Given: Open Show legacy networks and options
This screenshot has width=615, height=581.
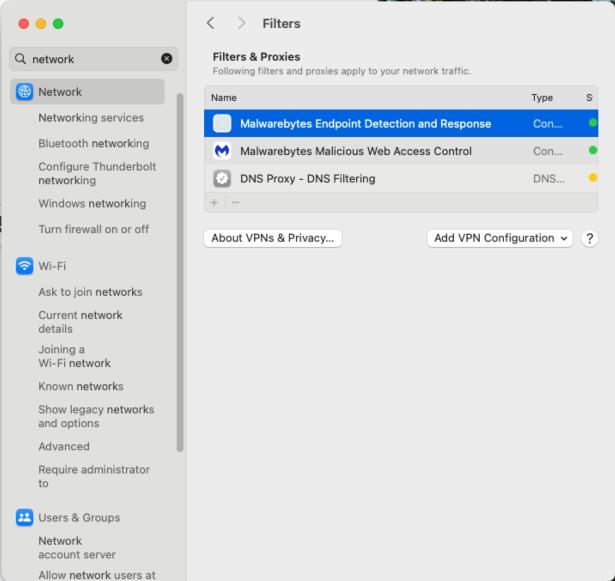Looking at the screenshot, I should click(96, 416).
